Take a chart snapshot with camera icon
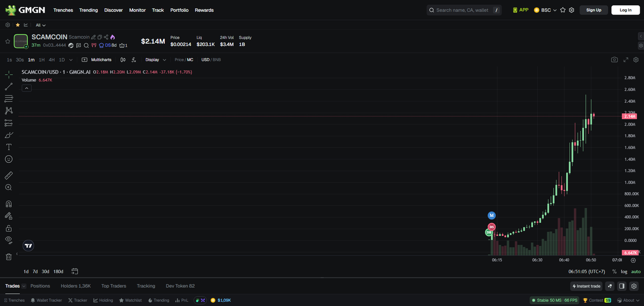This screenshot has width=644, height=306. 614,60
